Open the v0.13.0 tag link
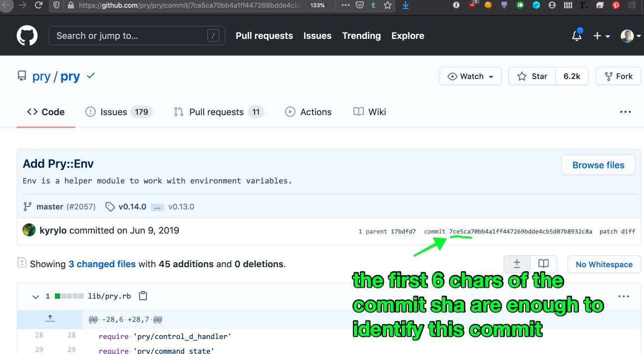 [x=181, y=206]
